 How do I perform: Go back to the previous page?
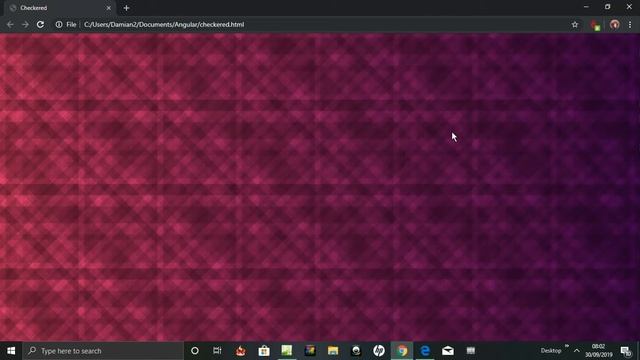point(10,24)
